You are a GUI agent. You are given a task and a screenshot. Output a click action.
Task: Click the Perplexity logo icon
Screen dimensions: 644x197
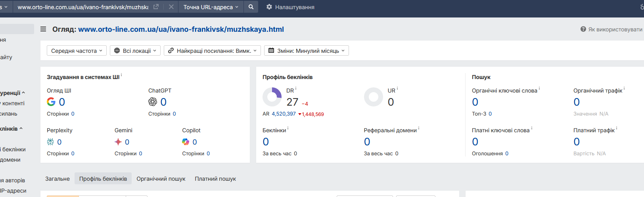[x=50, y=142]
